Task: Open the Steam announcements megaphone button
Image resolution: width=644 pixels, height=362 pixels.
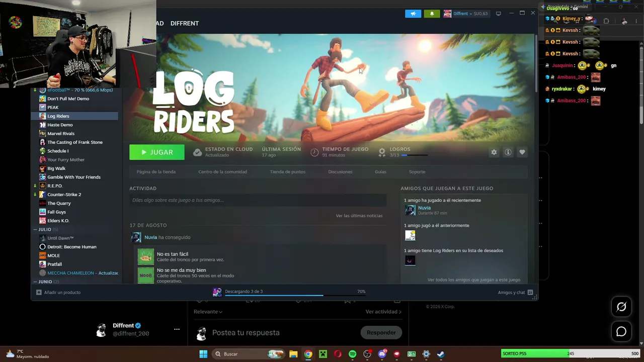Action: (413, 14)
